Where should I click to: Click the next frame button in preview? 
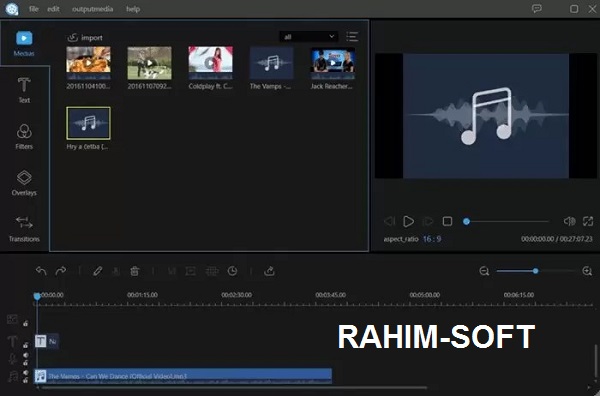(427, 221)
